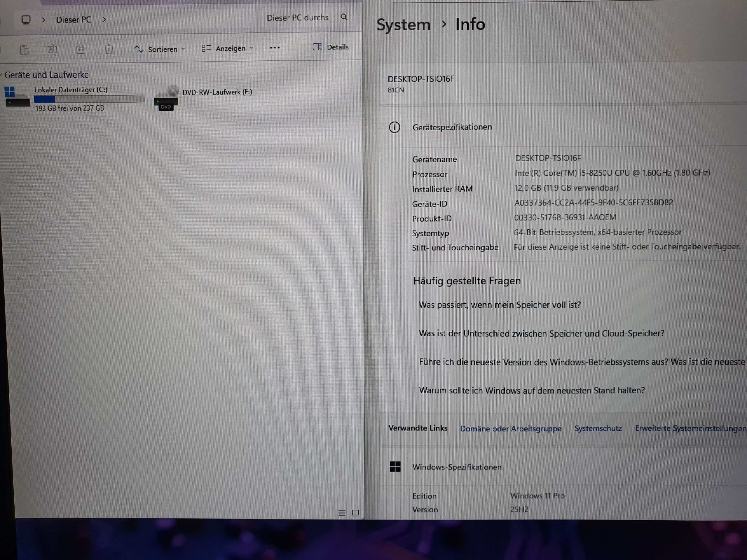Viewport: 747px width, 560px height.
Task: Click the C: drive storage usage bar
Action: coord(89,99)
